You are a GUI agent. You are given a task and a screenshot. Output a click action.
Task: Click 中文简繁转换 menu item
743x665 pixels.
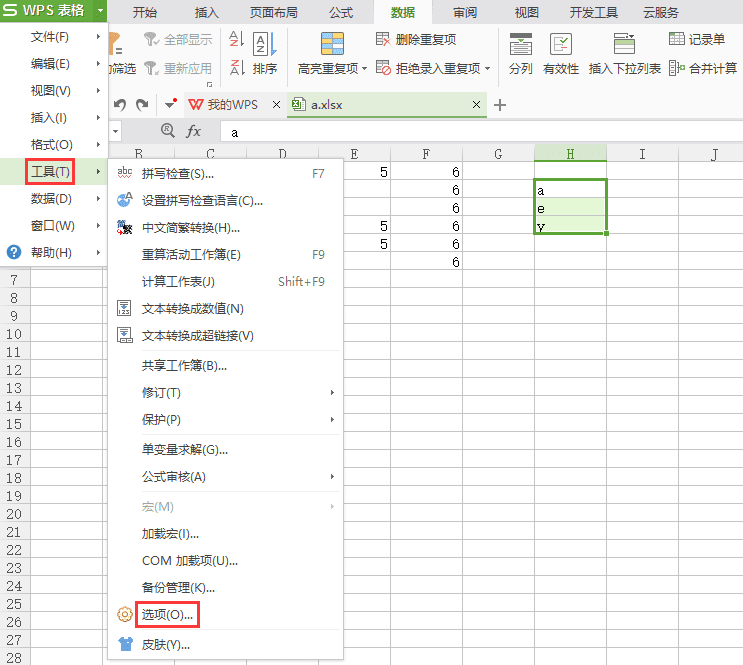pyautogui.click(x=225, y=228)
